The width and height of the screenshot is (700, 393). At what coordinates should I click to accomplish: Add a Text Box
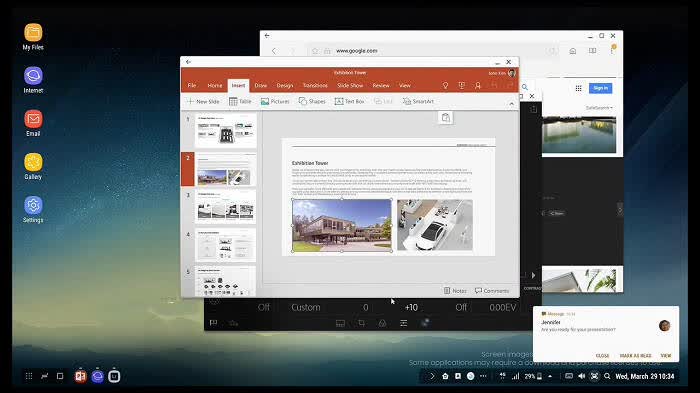point(350,101)
